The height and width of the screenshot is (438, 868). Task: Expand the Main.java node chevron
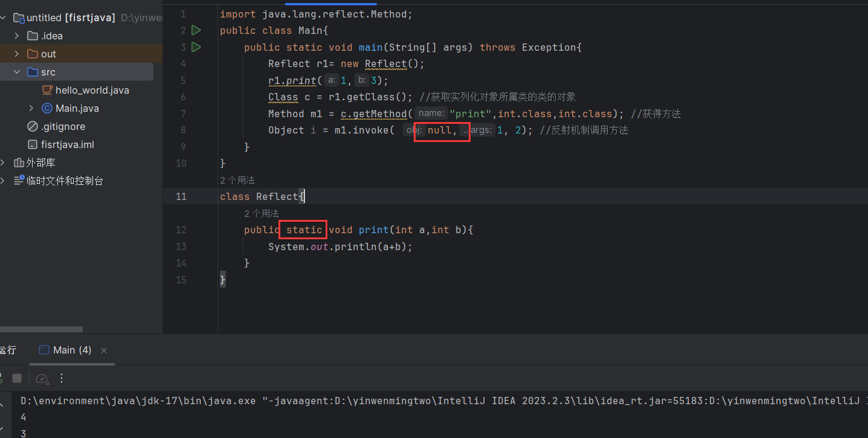pyautogui.click(x=31, y=108)
